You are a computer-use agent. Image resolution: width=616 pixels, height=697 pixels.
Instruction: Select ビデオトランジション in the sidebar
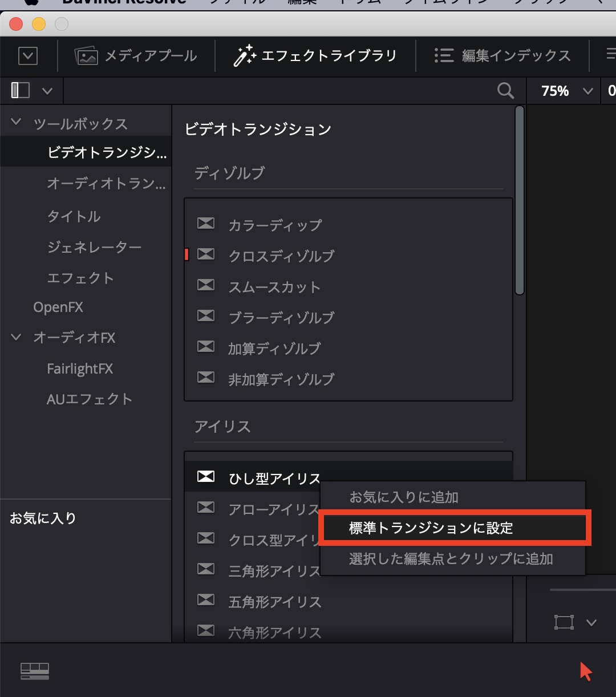tap(86, 152)
